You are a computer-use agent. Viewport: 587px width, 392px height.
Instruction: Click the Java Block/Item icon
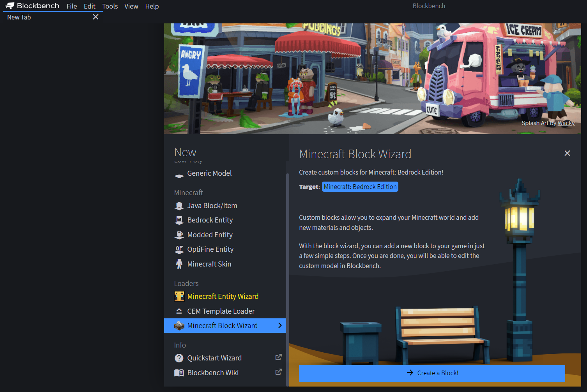pos(179,206)
